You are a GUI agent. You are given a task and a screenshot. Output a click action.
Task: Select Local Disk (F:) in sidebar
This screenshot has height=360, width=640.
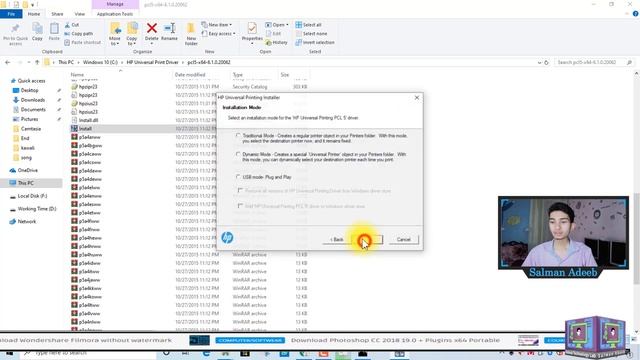click(x=32, y=196)
